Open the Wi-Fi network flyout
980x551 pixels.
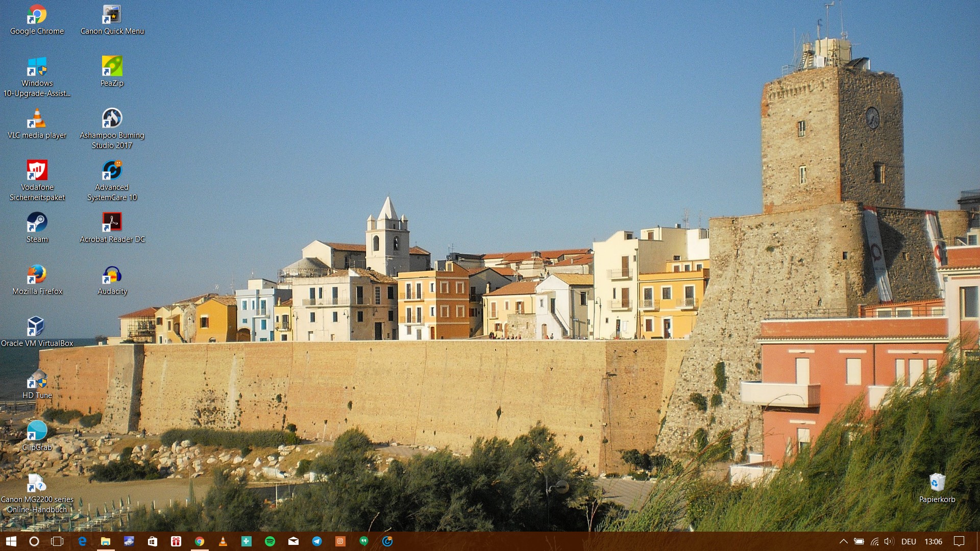(874, 541)
